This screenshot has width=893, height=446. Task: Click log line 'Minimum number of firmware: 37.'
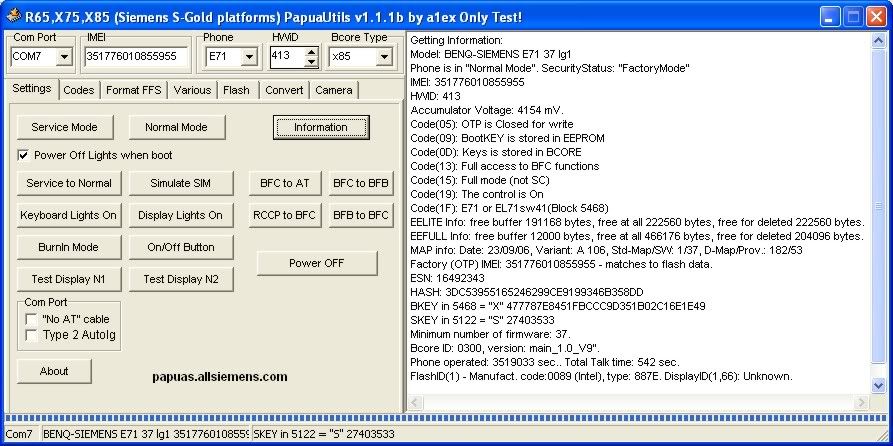click(490, 334)
